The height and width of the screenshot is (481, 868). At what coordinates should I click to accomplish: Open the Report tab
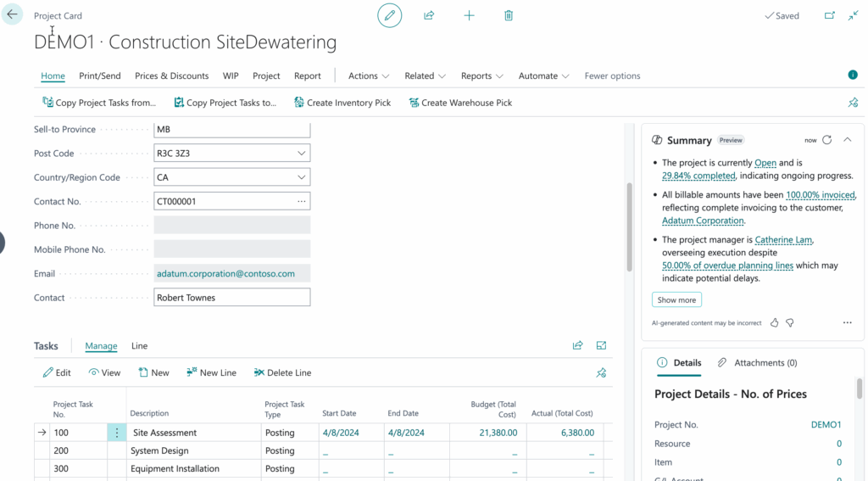coord(307,76)
